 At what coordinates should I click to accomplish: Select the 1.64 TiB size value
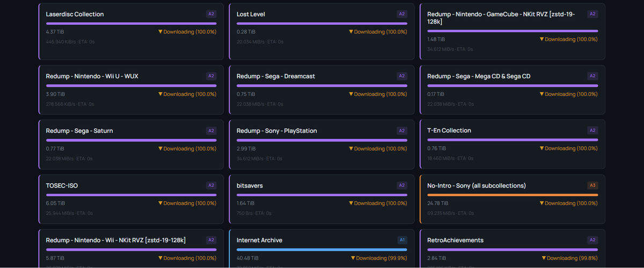pos(246,204)
